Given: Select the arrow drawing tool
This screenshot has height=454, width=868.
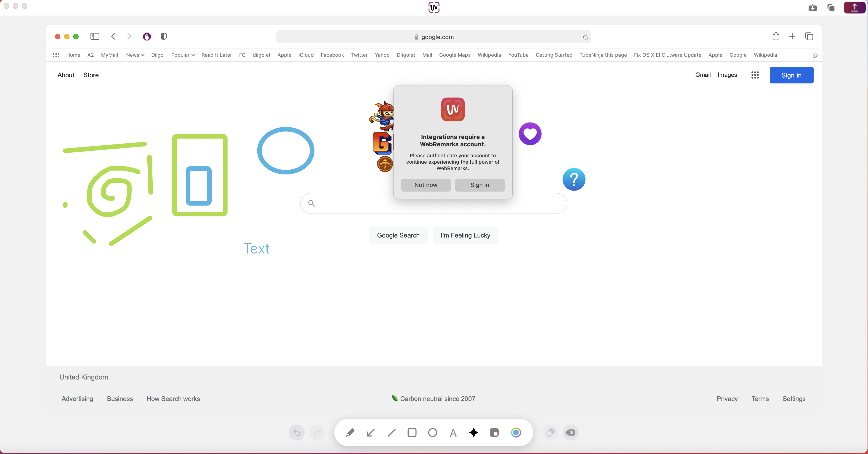Looking at the screenshot, I should click(371, 433).
